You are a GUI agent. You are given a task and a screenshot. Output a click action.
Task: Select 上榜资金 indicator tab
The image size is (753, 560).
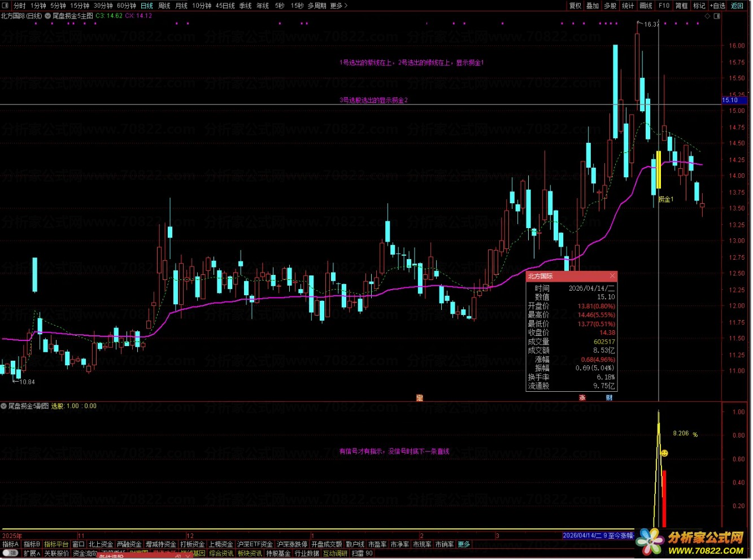[221, 545]
